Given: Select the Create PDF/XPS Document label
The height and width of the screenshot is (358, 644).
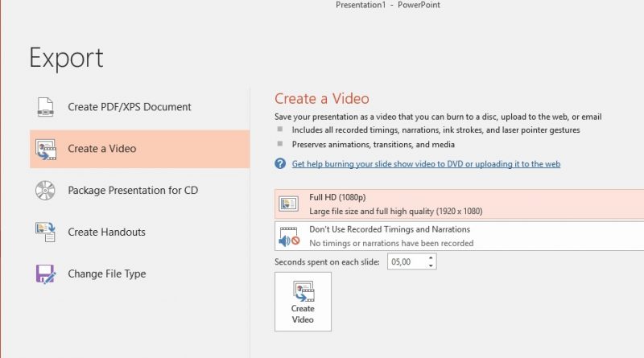Looking at the screenshot, I should pyautogui.click(x=130, y=107).
